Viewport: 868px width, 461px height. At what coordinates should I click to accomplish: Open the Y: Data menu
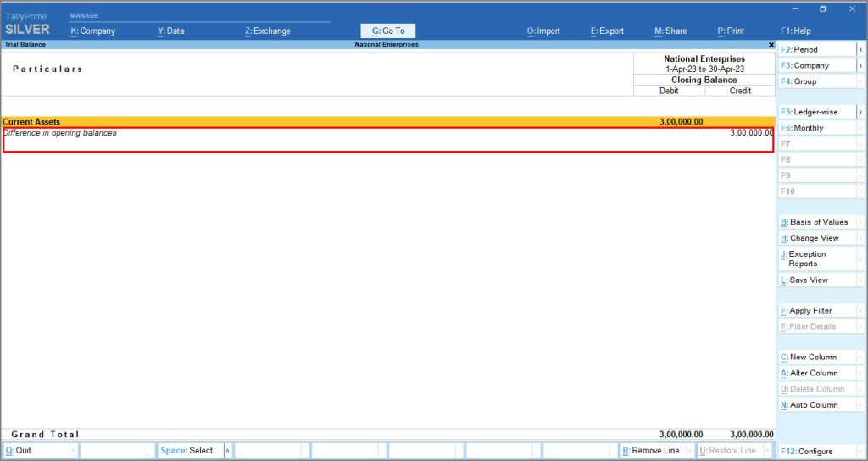(171, 31)
